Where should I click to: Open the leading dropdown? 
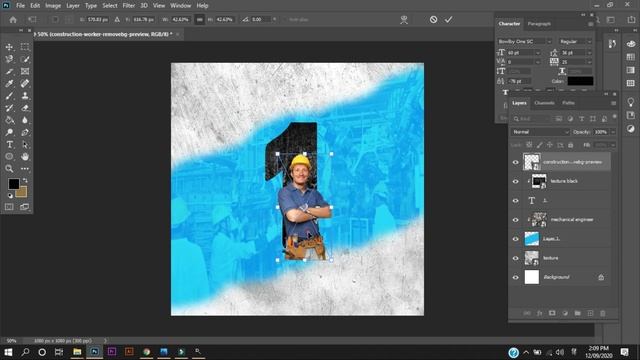(589, 53)
